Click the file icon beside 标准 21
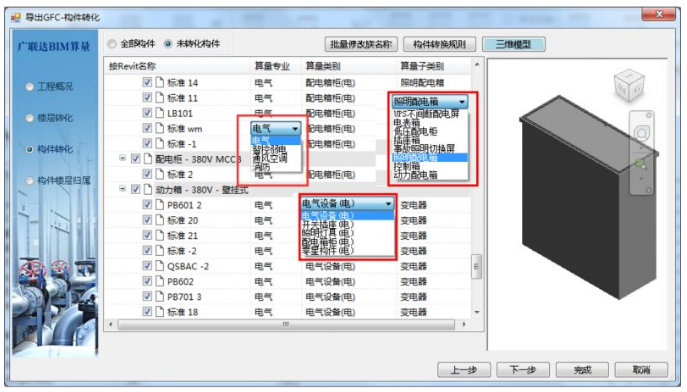The width and height of the screenshot is (687, 392). 159,235
